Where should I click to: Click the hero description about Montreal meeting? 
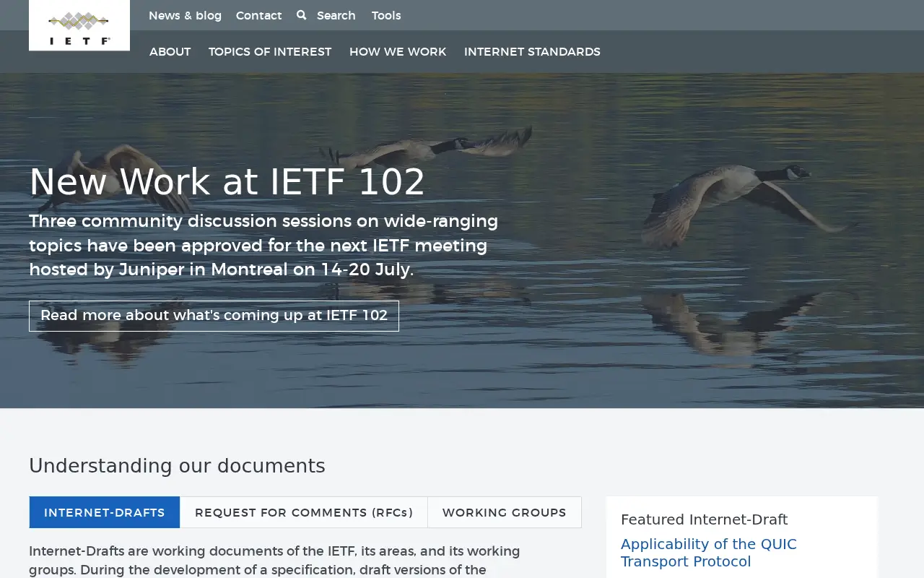coord(263,246)
